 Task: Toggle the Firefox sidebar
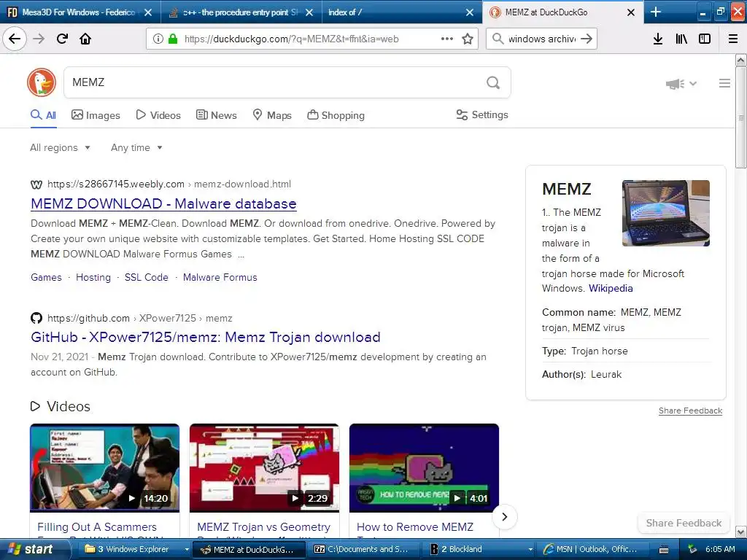click(x=705, y=39)
